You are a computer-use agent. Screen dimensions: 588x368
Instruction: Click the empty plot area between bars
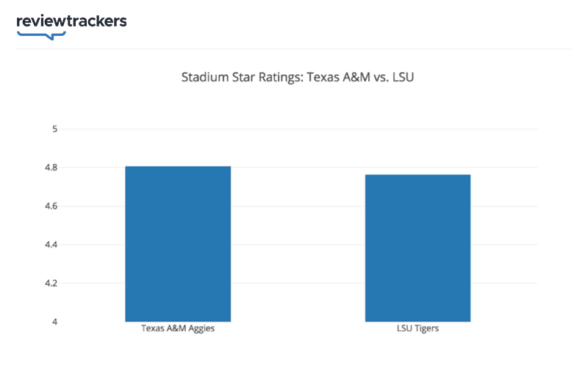click(298, 242)
